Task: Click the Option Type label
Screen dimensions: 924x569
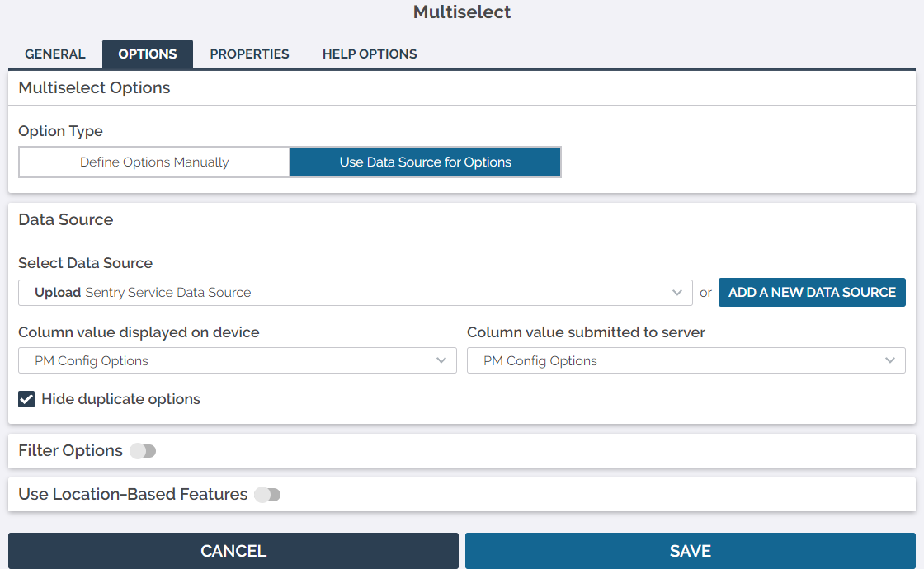Action: click(x=61, y=131)
